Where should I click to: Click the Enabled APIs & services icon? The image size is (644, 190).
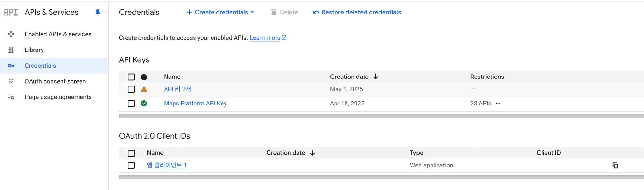point(11,34)
